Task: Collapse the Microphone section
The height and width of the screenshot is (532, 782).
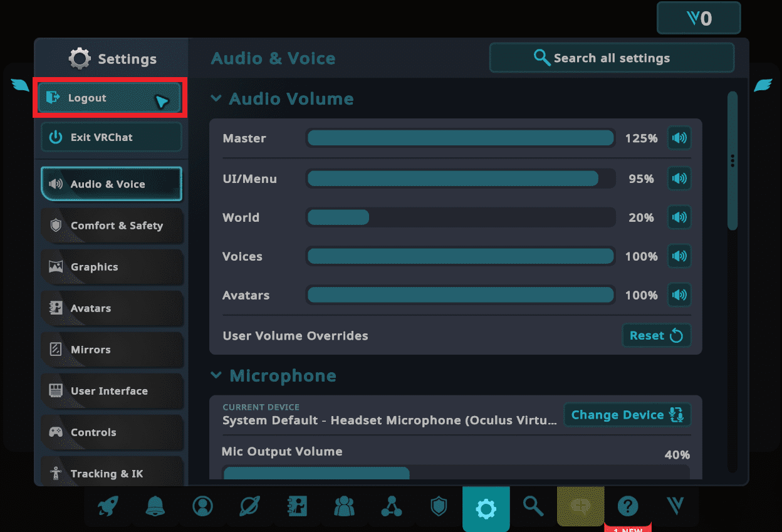Action: tap(216, 376)
